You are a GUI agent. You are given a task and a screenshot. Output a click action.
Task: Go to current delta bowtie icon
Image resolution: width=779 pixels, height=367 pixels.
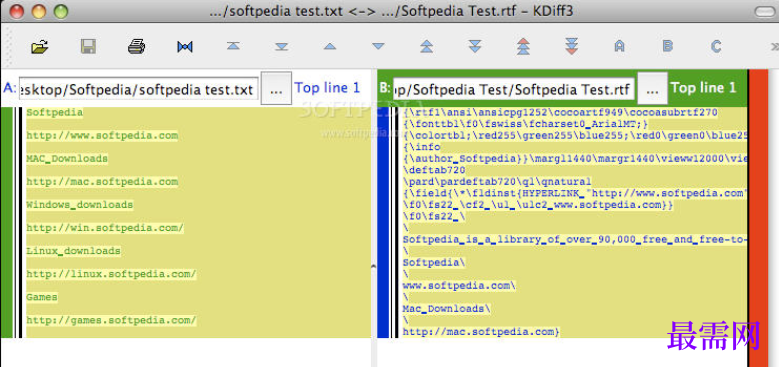click(x=185, y=47)
